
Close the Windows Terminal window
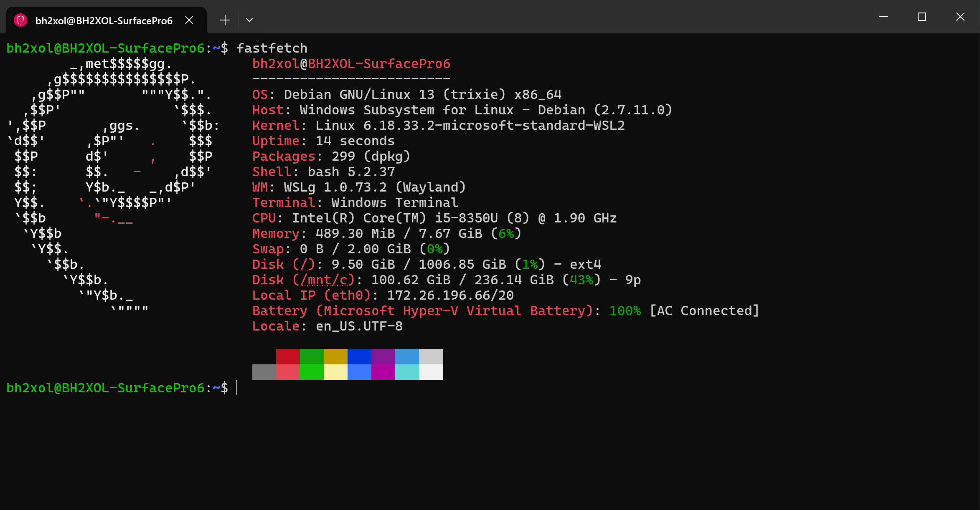pos(960,17)
